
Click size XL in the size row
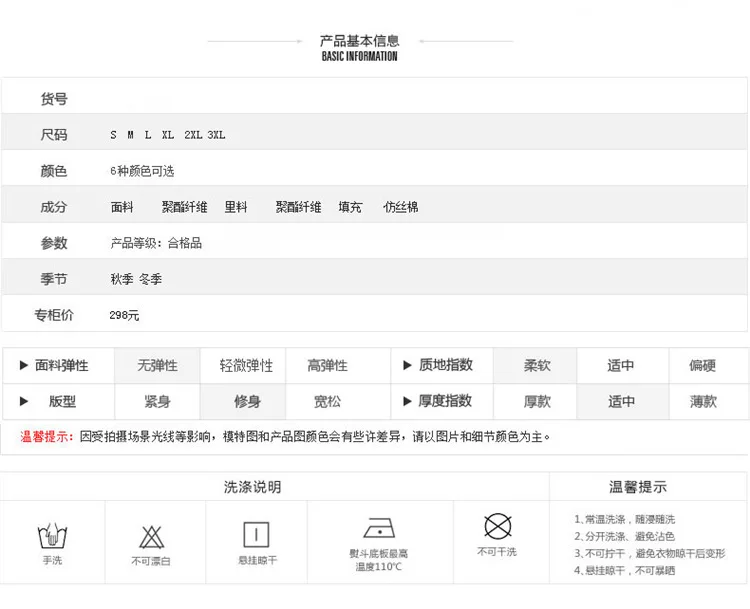tap(167, 135)
